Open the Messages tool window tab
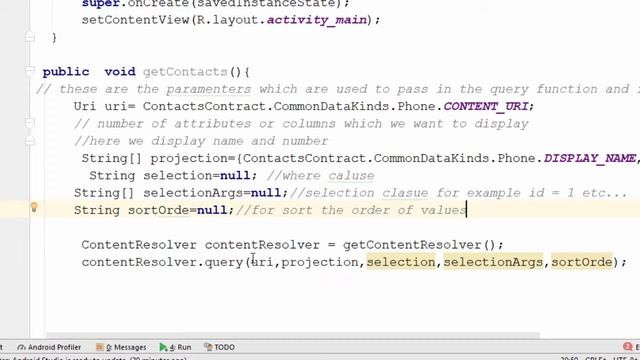This screenshot has height=360, width=640. pos(121,347)
